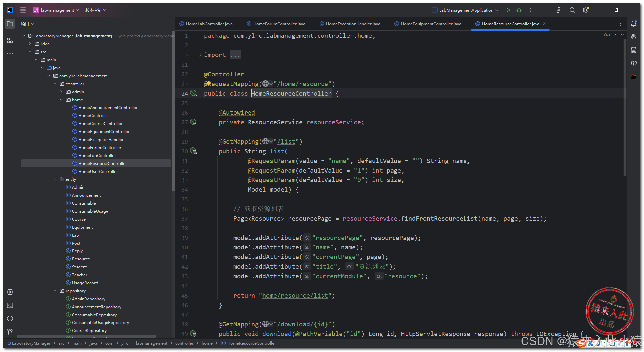Switch to HomeExceptionHandler.java tab
Image resolution: width=644 pixels, height=352 pixels.
pyautogui.click(x=350, y=24)
